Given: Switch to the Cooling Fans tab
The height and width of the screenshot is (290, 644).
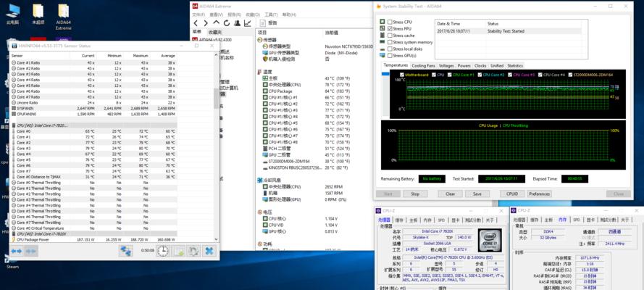Looking at the screenshot, I should pos(423,66).
